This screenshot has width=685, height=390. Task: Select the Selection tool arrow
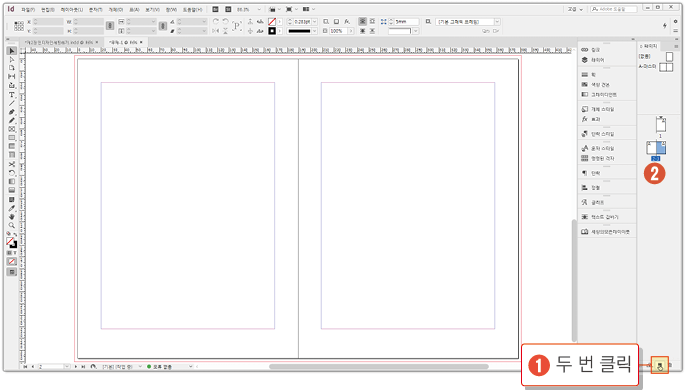[x=12, y=51]
